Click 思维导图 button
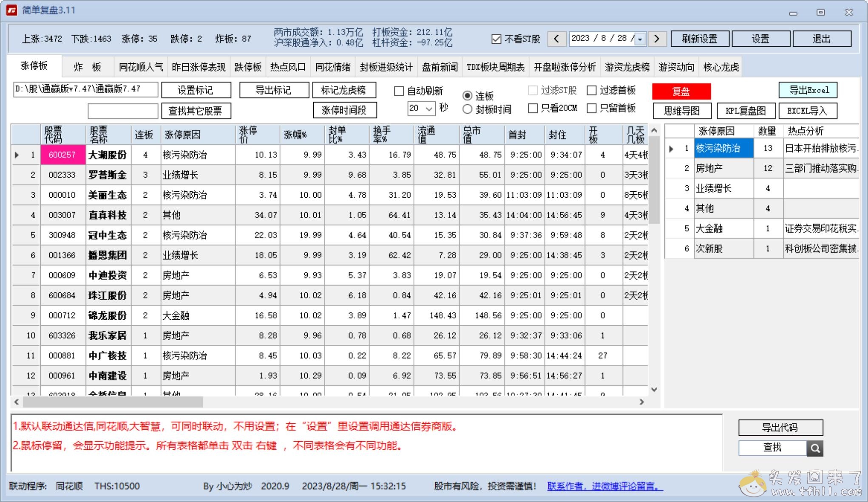 (x=682, y=111)
